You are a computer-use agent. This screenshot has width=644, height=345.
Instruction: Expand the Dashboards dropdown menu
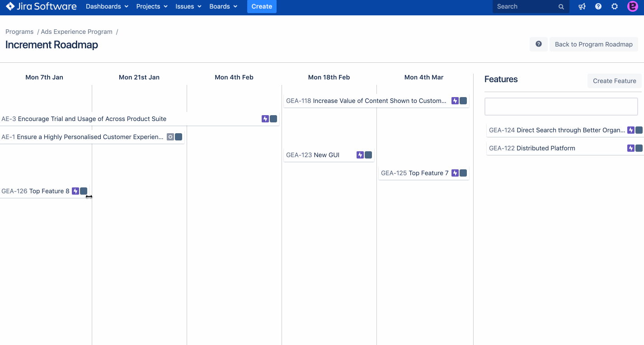pyautogui.click(x=107, y=7)
